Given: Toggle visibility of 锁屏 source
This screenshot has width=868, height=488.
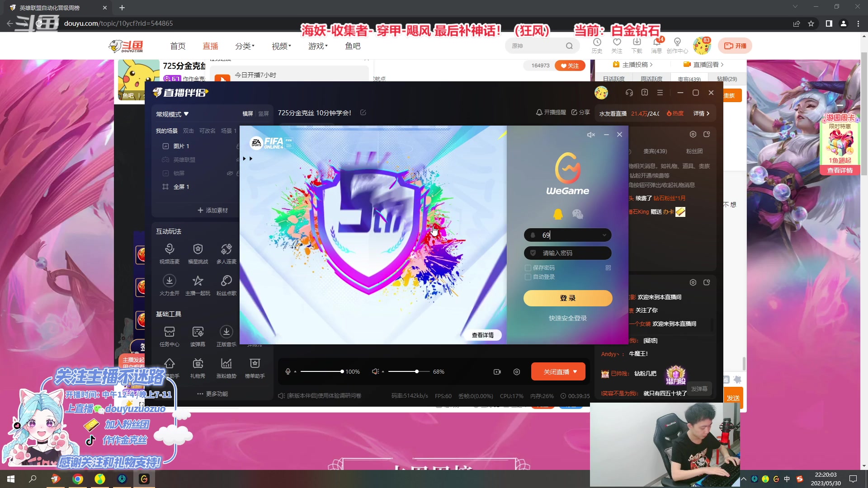Looking at the screenshot, I should (x=230, y=173).
